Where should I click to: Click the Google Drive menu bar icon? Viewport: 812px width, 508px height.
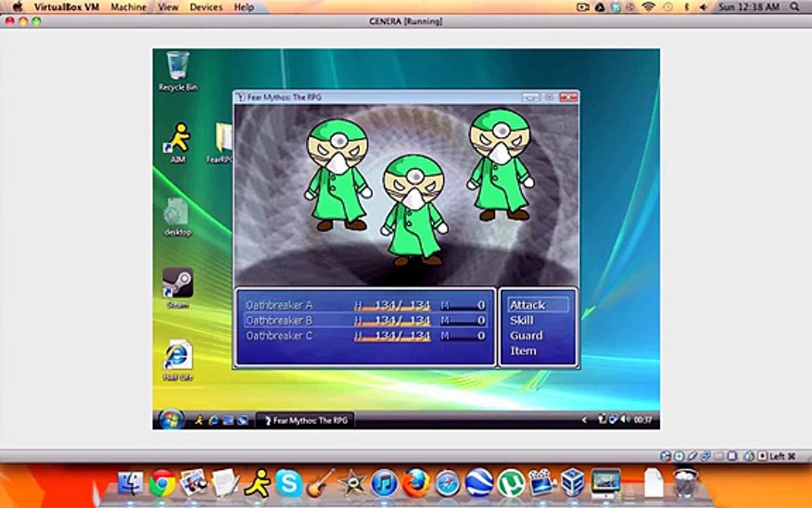click(599, 7)
